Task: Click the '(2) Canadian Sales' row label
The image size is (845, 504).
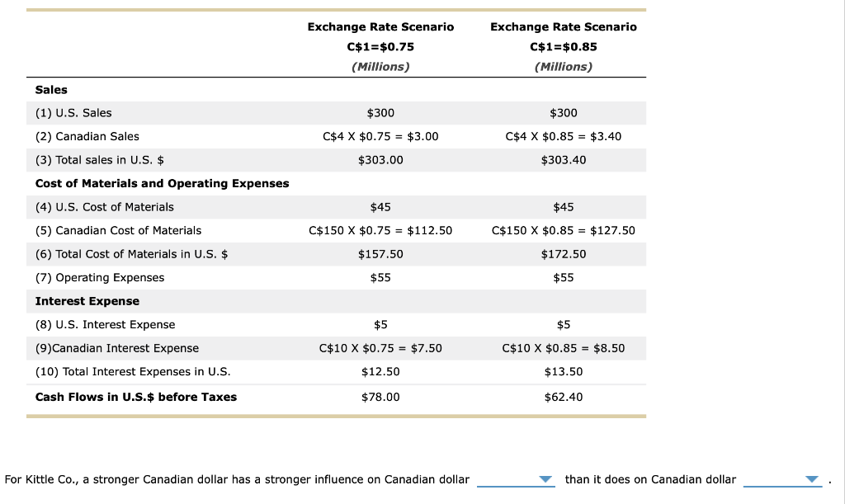Action: pos(87,136)
